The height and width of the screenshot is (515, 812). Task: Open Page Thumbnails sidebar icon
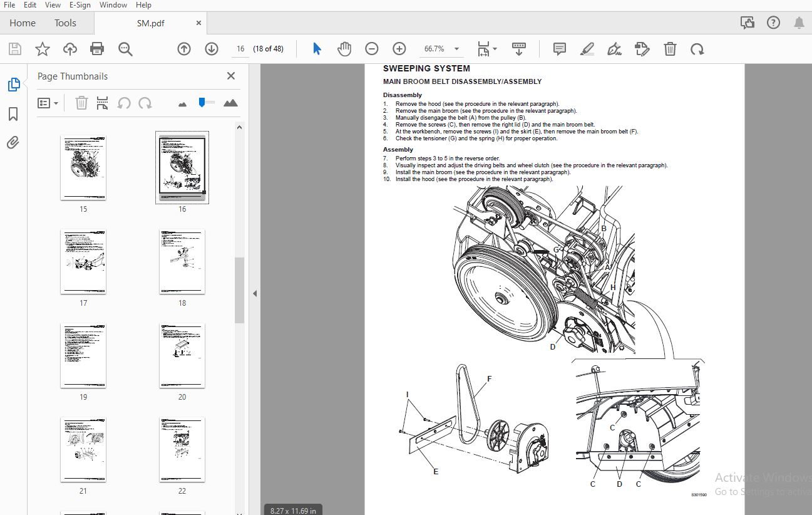[x=13, y=85]
